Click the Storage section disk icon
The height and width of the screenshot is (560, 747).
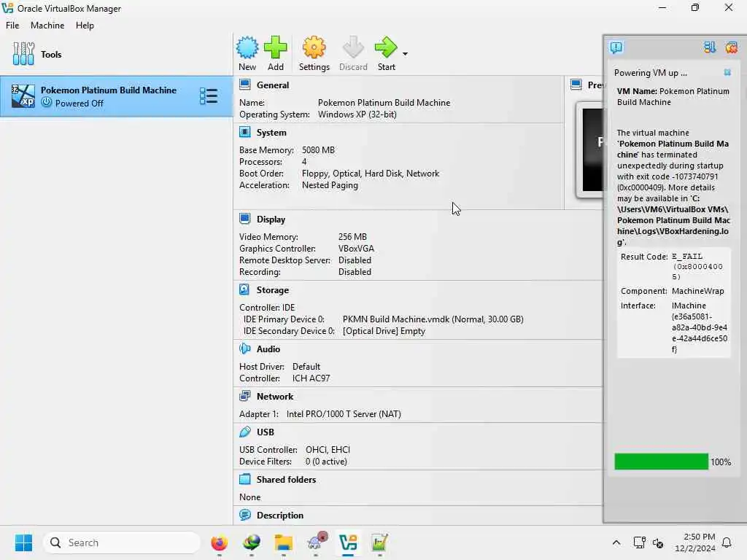pyautogui.click(x=244, y=289)
